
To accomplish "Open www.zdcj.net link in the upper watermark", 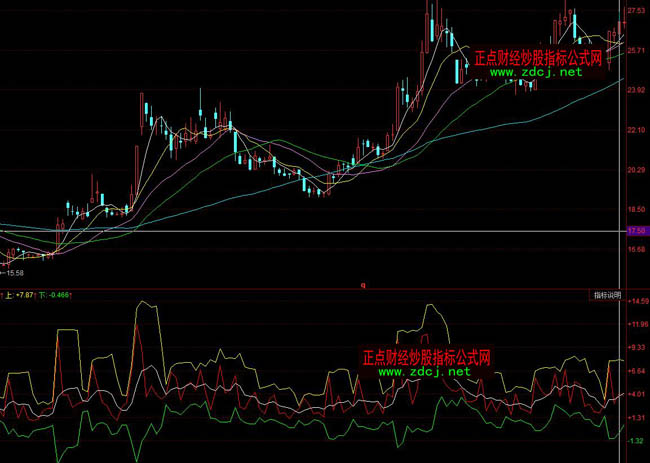I will [535, 73].
